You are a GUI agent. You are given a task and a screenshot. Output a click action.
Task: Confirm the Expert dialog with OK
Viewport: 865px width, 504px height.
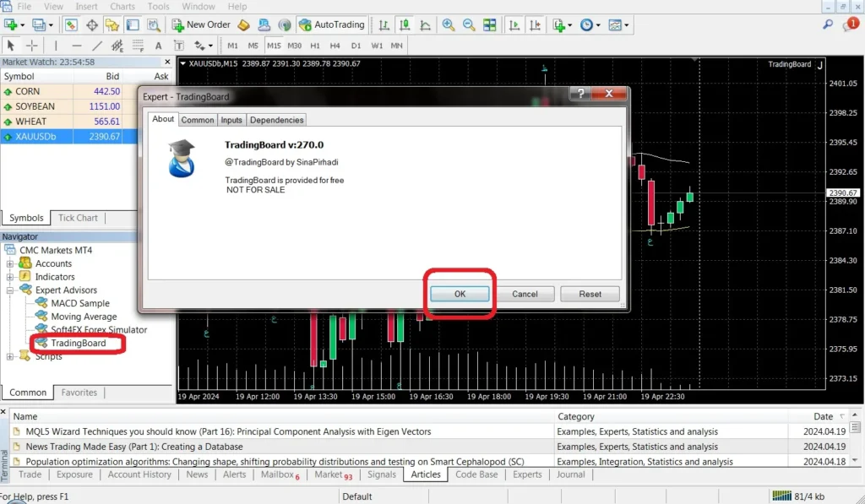(x=460, y=294)
